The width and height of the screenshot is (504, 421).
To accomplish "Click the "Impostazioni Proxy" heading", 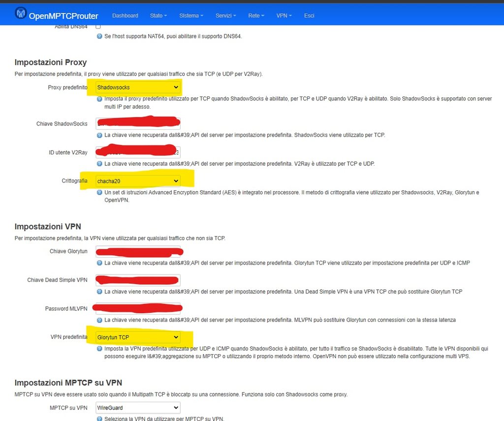I will [51, 62].
